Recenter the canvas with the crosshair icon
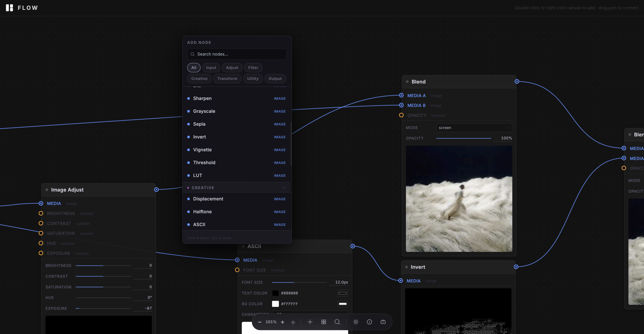This screenshot has height=334, width=644. pyautogui.click(x=293, y=322)
